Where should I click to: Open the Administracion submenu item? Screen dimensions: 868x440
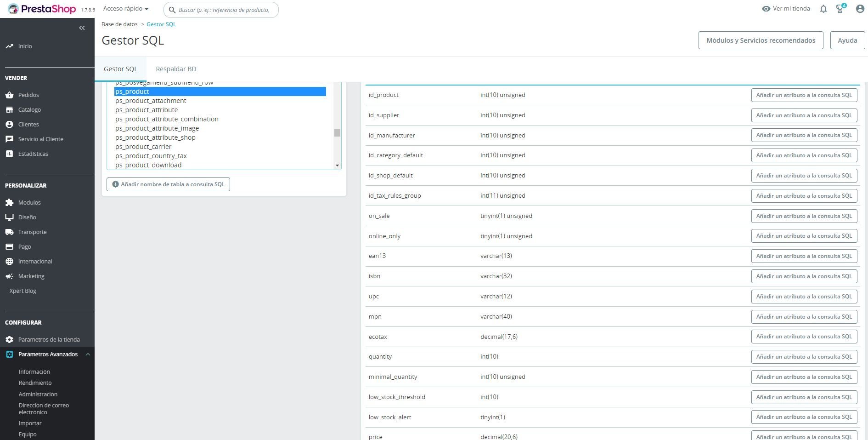tap(38, 394)
